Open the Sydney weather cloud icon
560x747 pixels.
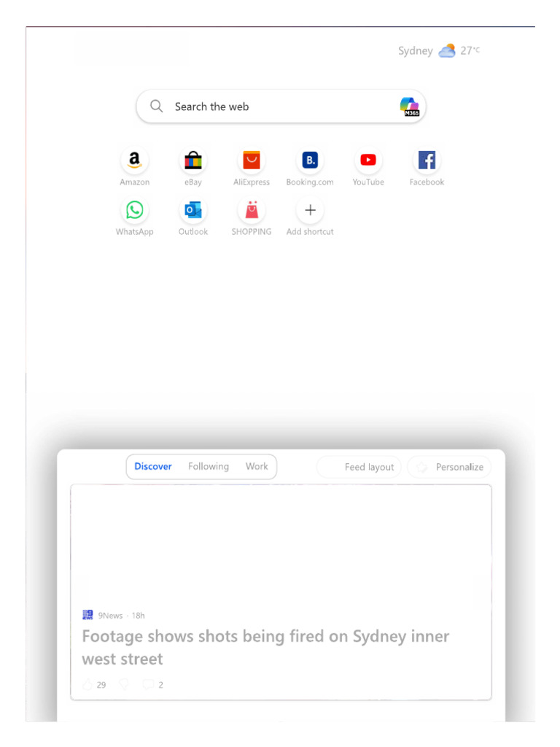447,50
